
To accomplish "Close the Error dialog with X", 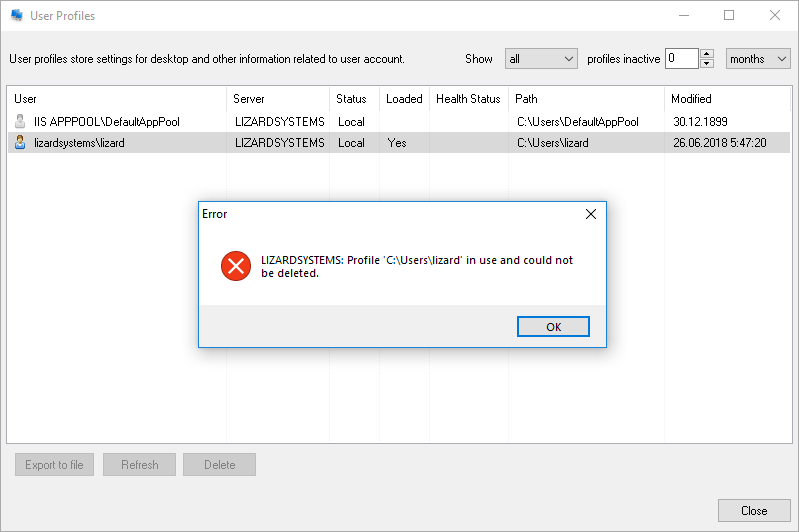I will point(590,214).
